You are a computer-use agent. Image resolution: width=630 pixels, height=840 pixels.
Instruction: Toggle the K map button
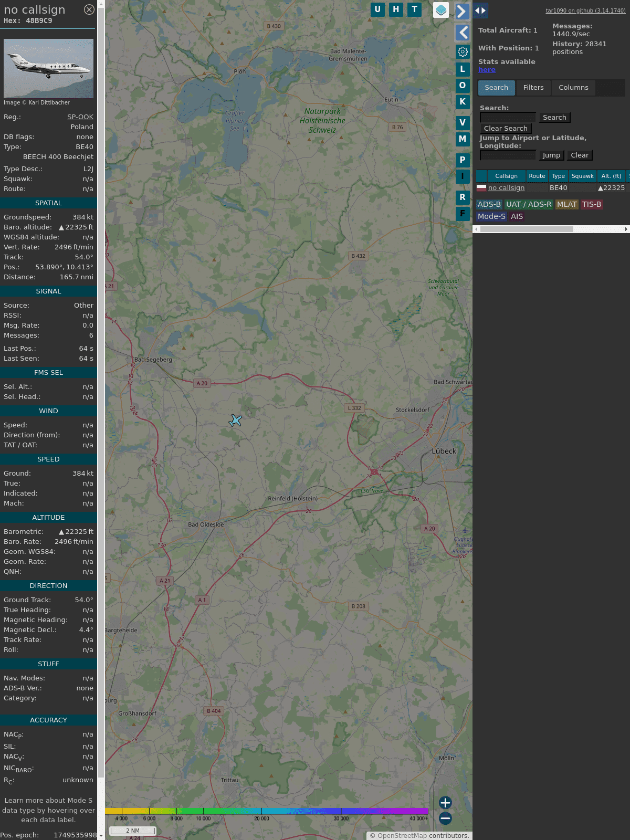pos(463,102)
